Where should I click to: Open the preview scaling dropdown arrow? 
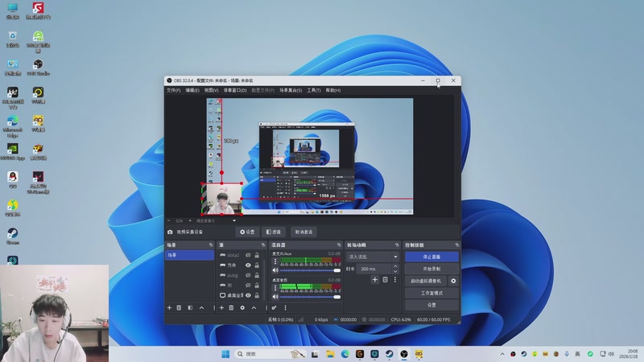click(234, 220)
